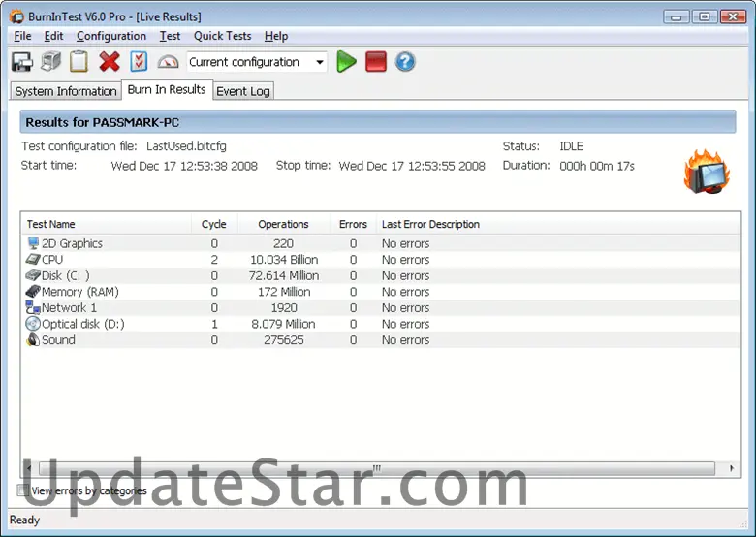This screenshot has height=537, width=756.
Task: Expand the Current configuration dropdown
Action: point(320,62)
